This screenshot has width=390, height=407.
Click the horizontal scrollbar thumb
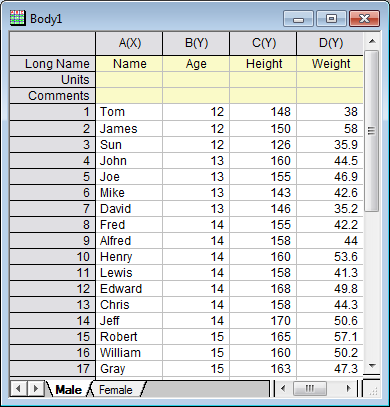click(x=309, y=388)
